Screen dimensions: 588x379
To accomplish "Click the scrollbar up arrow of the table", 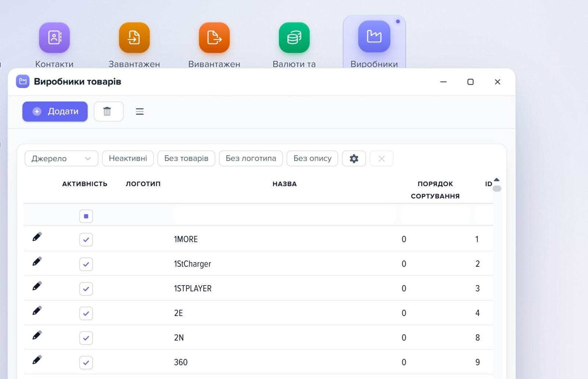I will point(497,180).
